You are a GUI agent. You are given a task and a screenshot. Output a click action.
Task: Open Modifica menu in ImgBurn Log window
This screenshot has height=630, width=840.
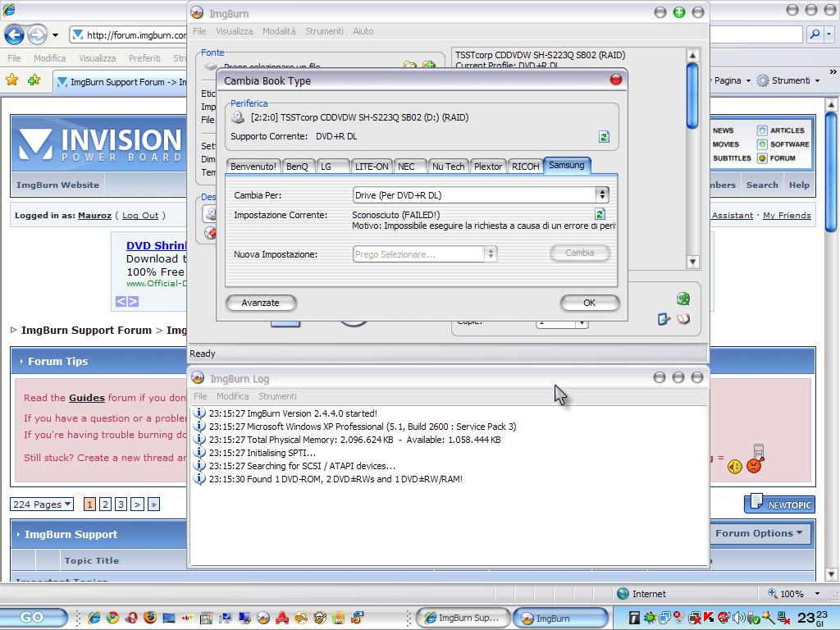[232, 396]
